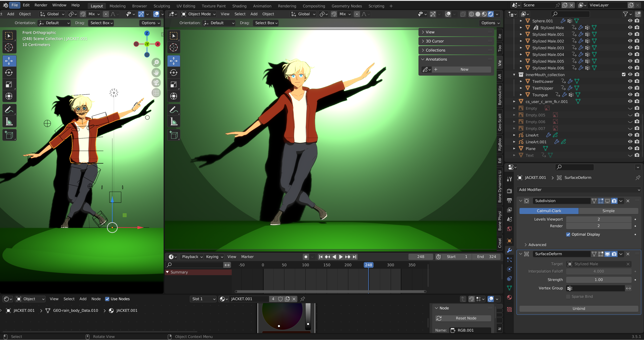Select the Transform tool in the right viewport
The height and width of the screenshot is (340, 644).
coord(174,96)
